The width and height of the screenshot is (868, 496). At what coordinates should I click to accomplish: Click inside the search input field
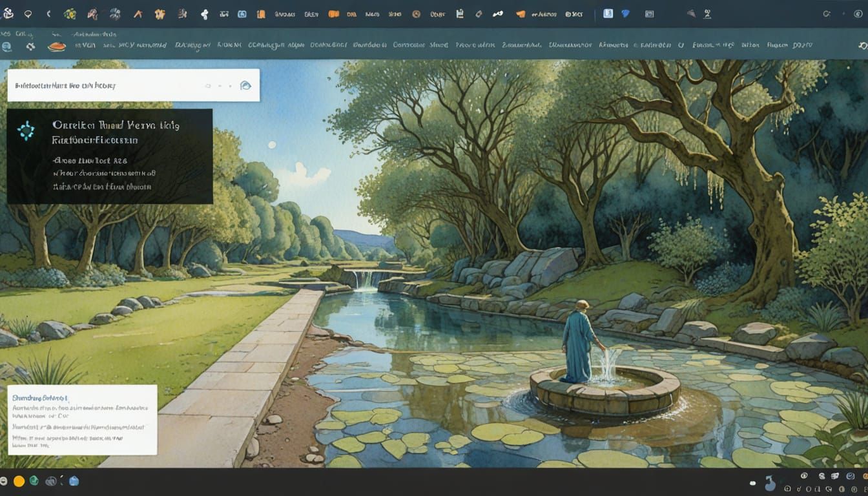[97, 85]
